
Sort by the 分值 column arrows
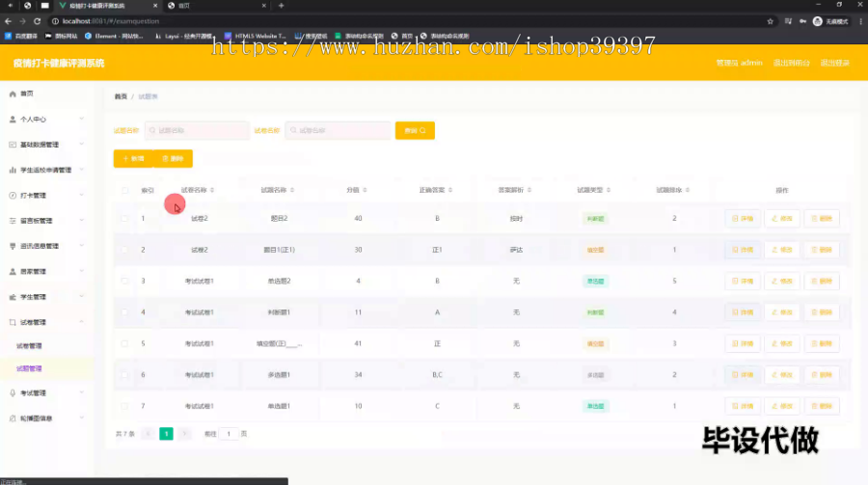(x=365, y=190)
